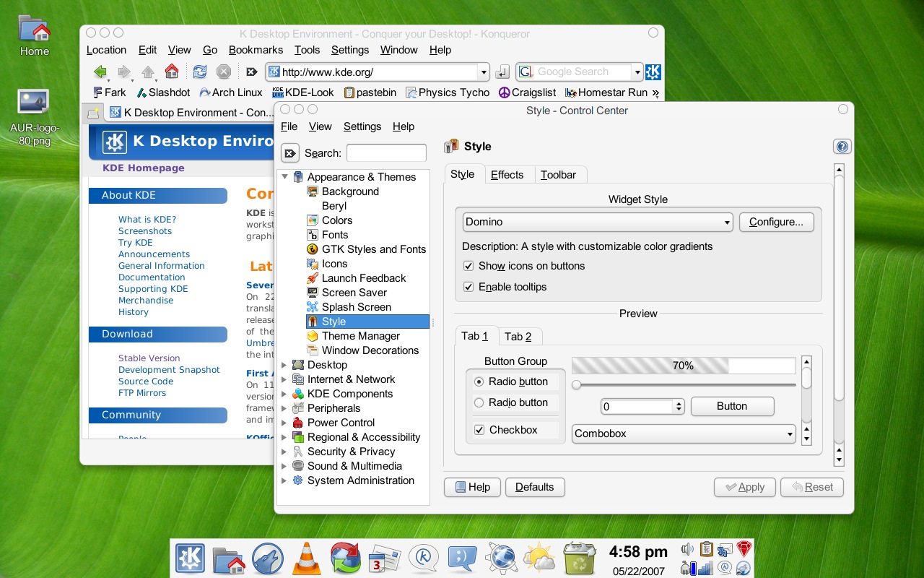924x578 pixels.
Task: Expand the Desktop category
Action: [284, 365]
